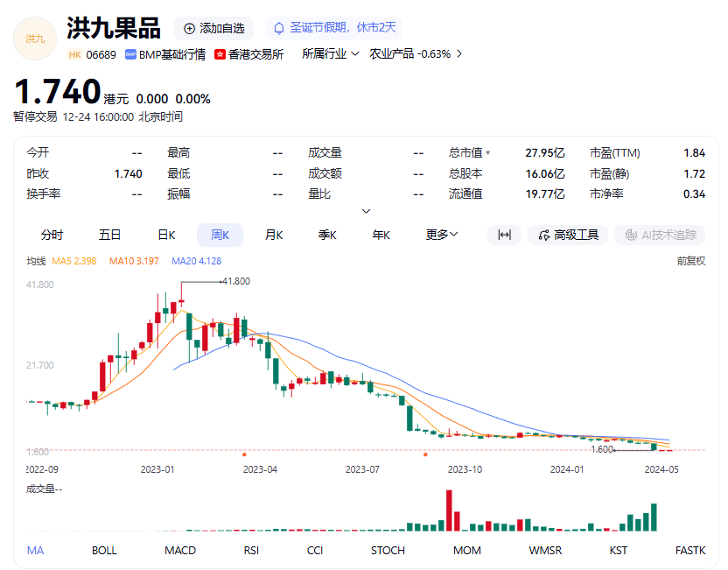The image size is (728, 570).
Task: Click the 市净率 0.34 value
Action: tap(694, 194)
